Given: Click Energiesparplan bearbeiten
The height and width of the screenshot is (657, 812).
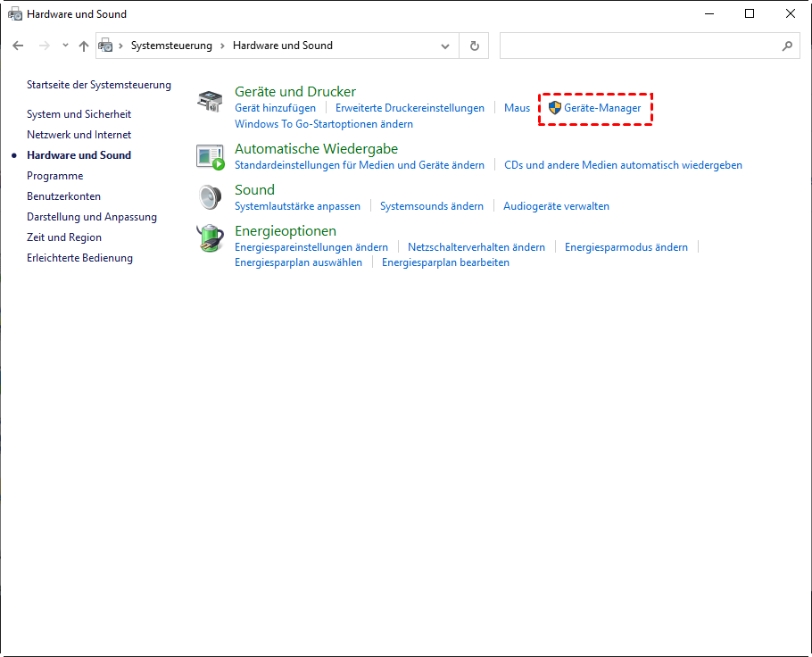Looking at the screenshot, I should [445, 262].
